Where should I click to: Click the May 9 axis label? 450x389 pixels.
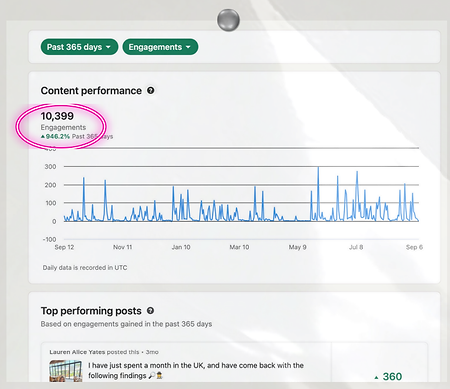point(297,247)
